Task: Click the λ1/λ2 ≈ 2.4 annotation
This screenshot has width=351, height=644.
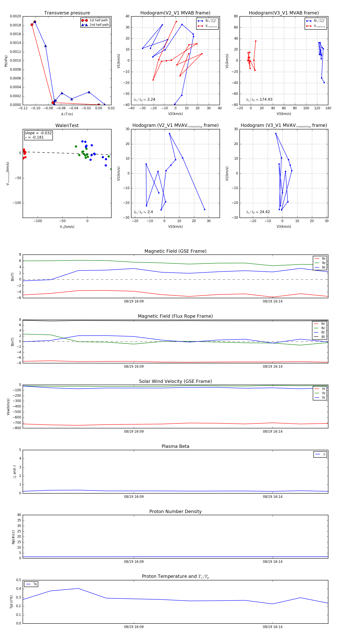Action: (143, 212)
